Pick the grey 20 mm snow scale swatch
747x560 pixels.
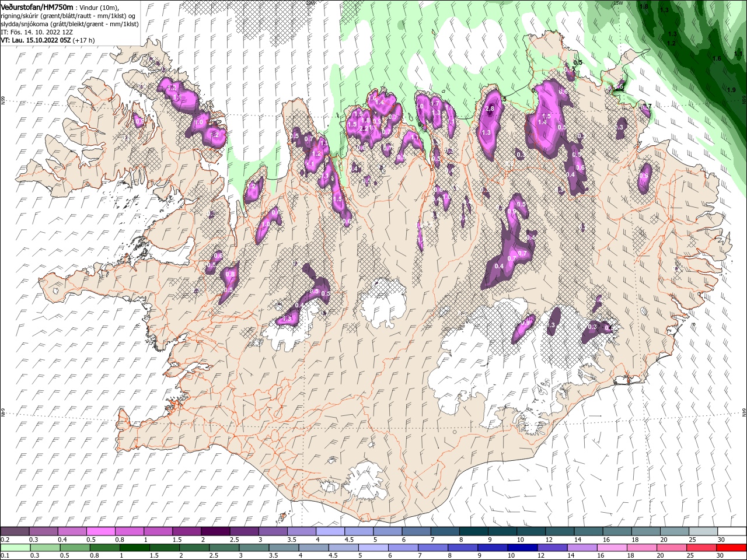(674, 531)
